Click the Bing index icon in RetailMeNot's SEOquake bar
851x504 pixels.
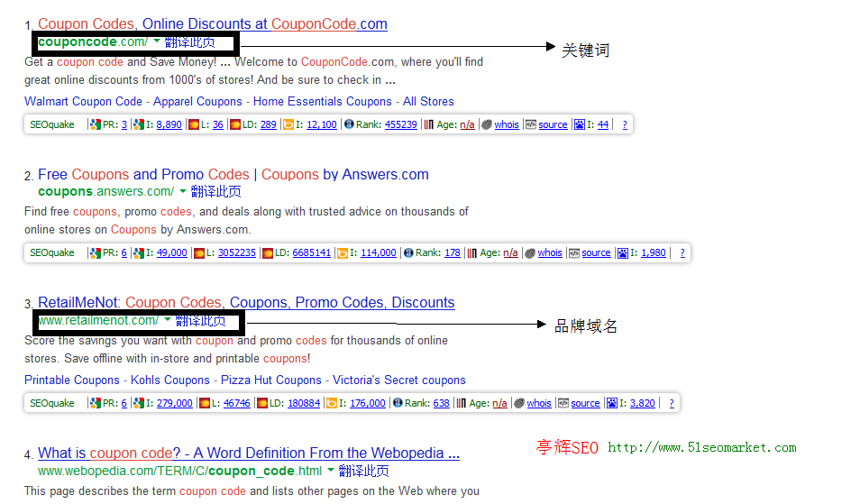coord(331,404)
